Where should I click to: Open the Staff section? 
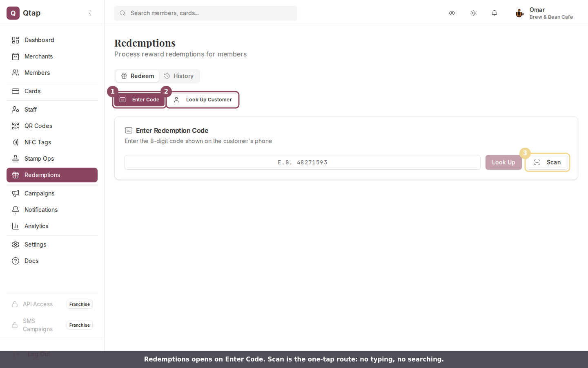[52, 110]
